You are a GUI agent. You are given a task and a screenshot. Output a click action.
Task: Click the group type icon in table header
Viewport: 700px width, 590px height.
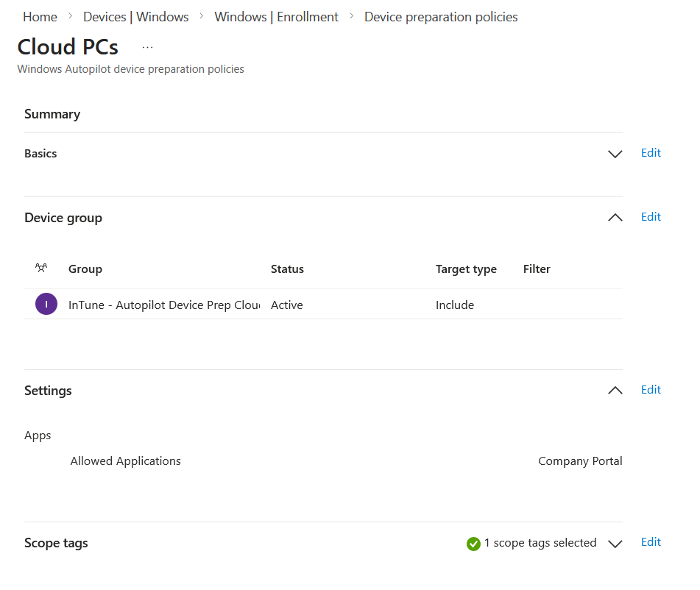click(41, 269)
